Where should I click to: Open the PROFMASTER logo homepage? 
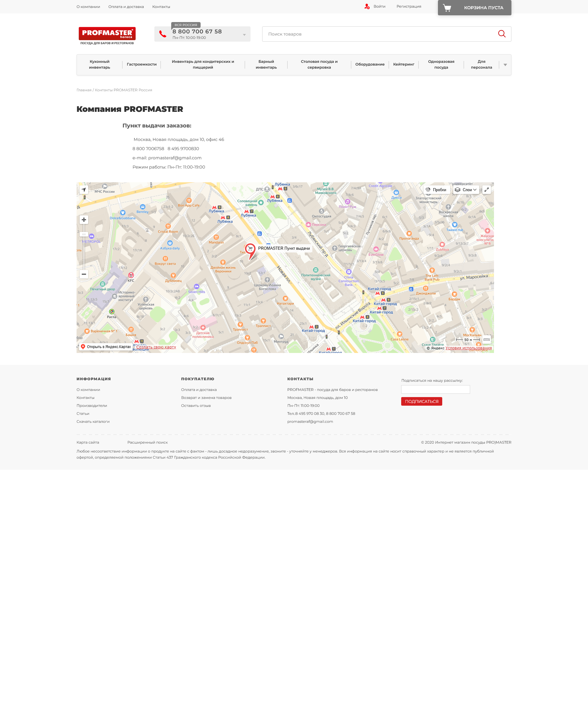107,36
